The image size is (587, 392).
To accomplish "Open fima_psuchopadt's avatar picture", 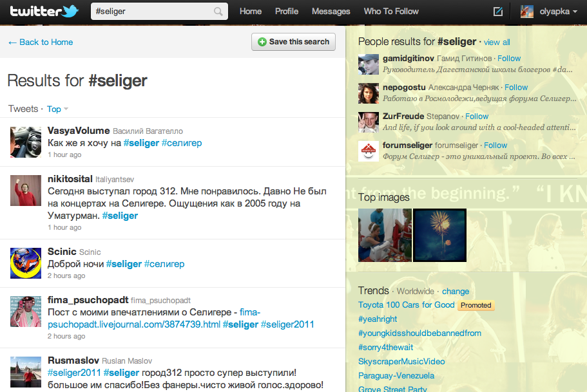I will point(26,312).
